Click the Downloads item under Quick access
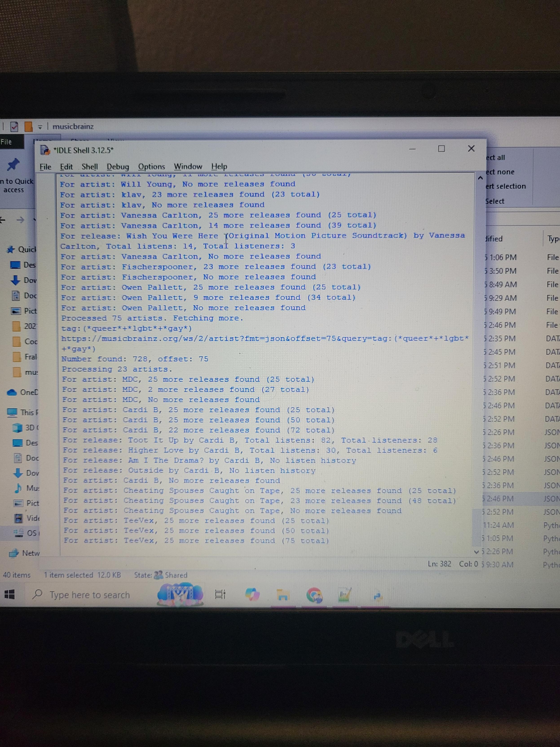The width and height of the screenshot is (560, 747). (24, 280)
